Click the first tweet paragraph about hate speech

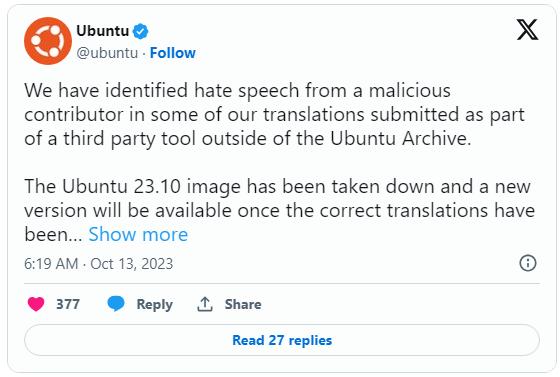pyautogui.click(x=274, y=115)
